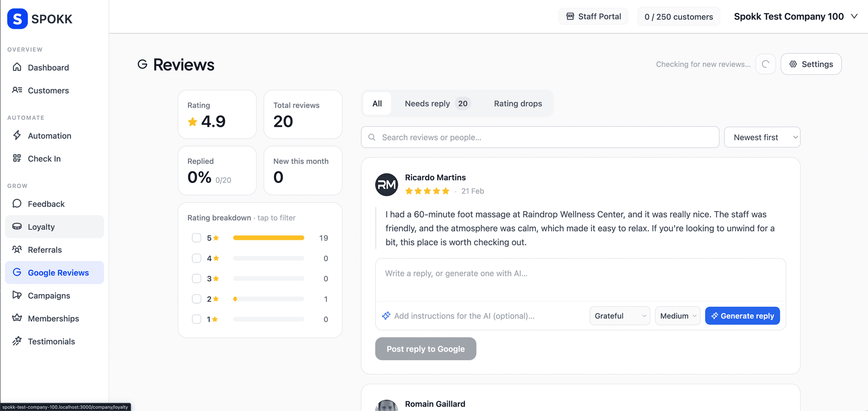The image size is (868, 411).
Task: Navigate to Loyalty page
Action: [54, 227]
